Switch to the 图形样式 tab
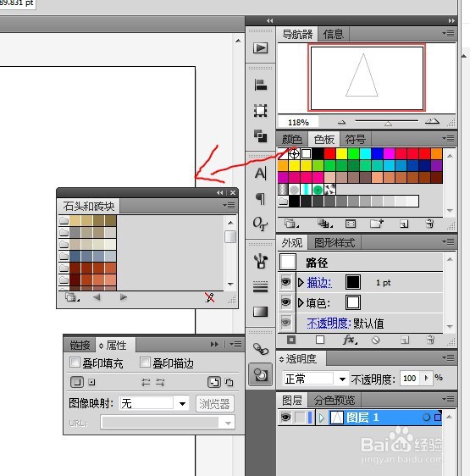Image resolution: width=470 pixels, height=476 pixels. coord(335,242)
